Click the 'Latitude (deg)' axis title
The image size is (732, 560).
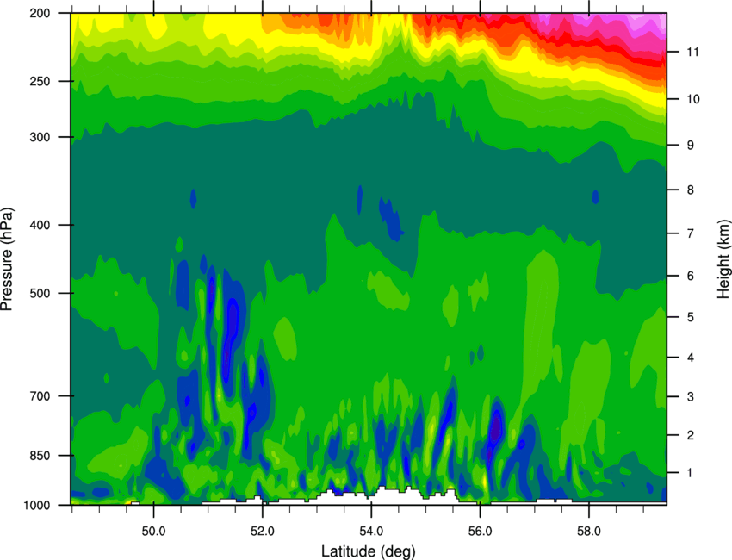(369, 551)
